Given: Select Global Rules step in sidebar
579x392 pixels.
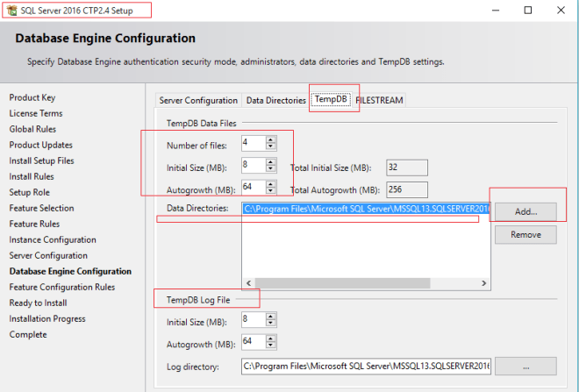Looking at the screenshot, I should coord(32,130).
